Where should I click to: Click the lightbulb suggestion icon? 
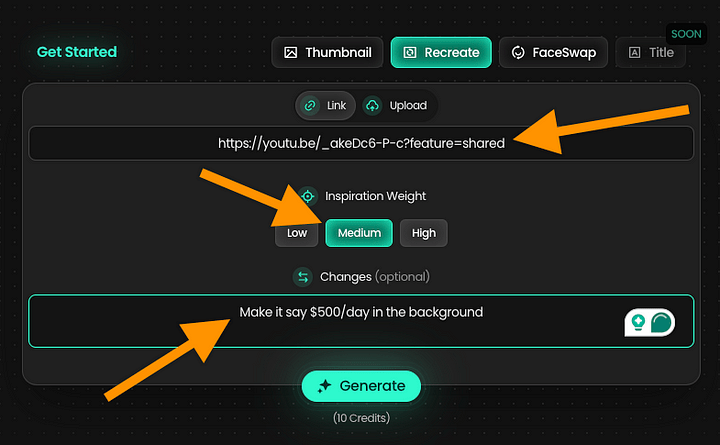coord(637,322)
